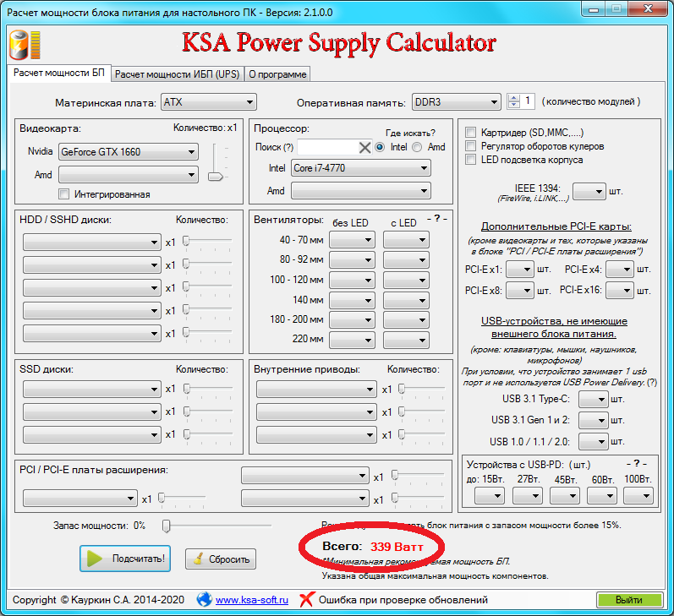The image size is (674, 616).
Task: Click the Запас мощности slider
Action: pyautogui.click(x=167, y=526)
